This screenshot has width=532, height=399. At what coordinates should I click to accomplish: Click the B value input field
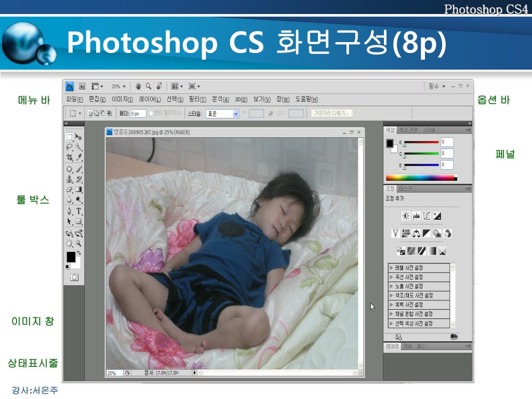[446, 165]
